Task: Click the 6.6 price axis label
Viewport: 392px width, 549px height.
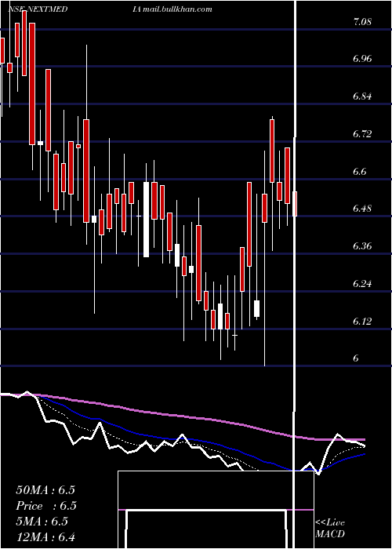Action: 360,171
